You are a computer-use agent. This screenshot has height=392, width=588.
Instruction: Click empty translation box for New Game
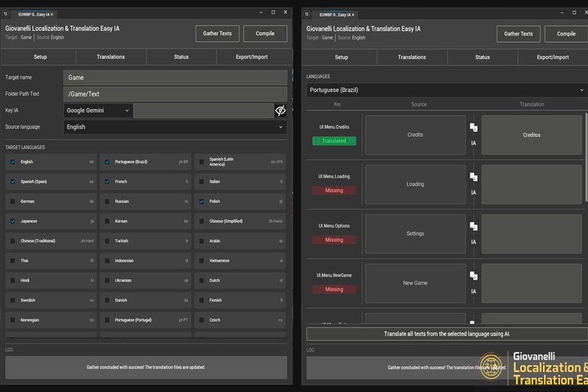point(531,283)
